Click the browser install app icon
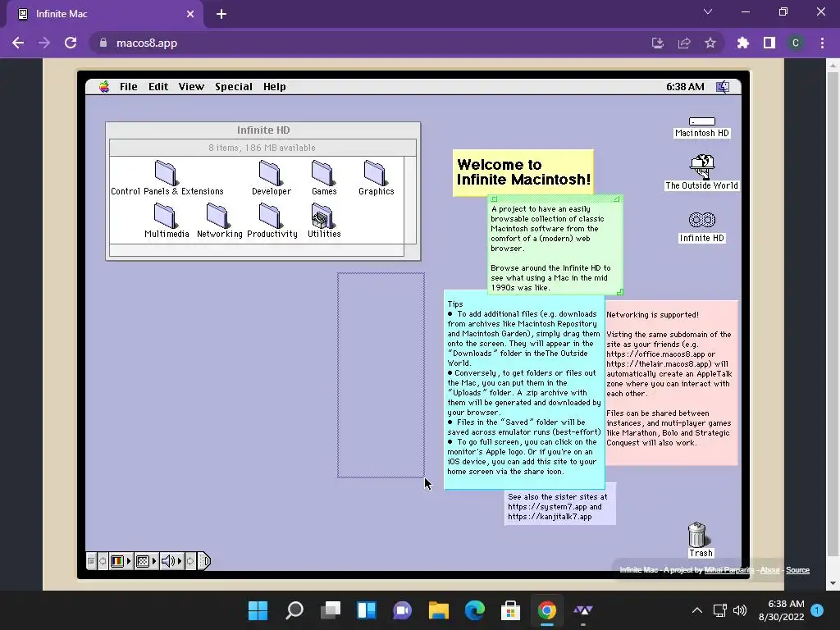Image resolution: width=840 pixels, height=630 pixels. (658, 43)
